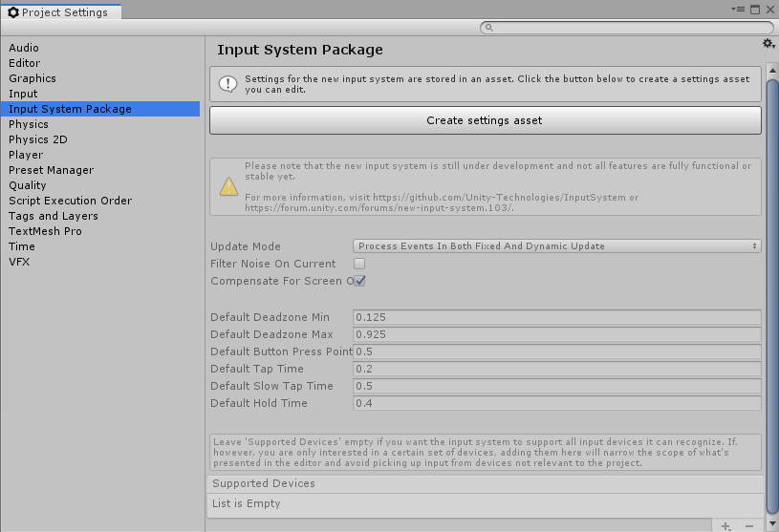Open the settings gear dropdown menu
The width and height of the screenshot is (779, 532).
(x=768, y=44)
